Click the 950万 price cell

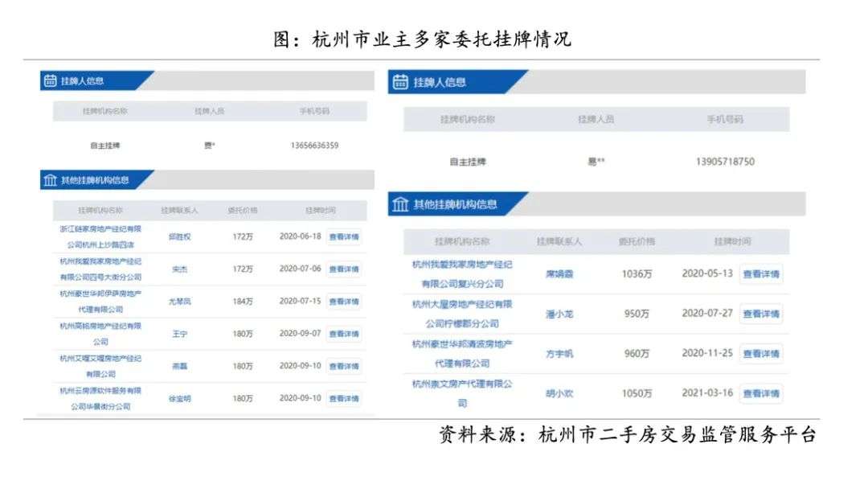point(637,314)
